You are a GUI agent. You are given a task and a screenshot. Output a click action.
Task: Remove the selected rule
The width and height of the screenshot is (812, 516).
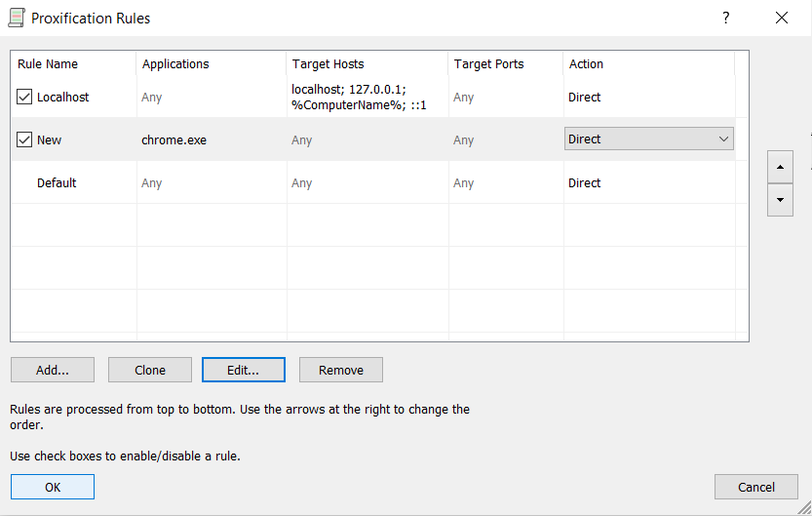[x=341, y=370]
